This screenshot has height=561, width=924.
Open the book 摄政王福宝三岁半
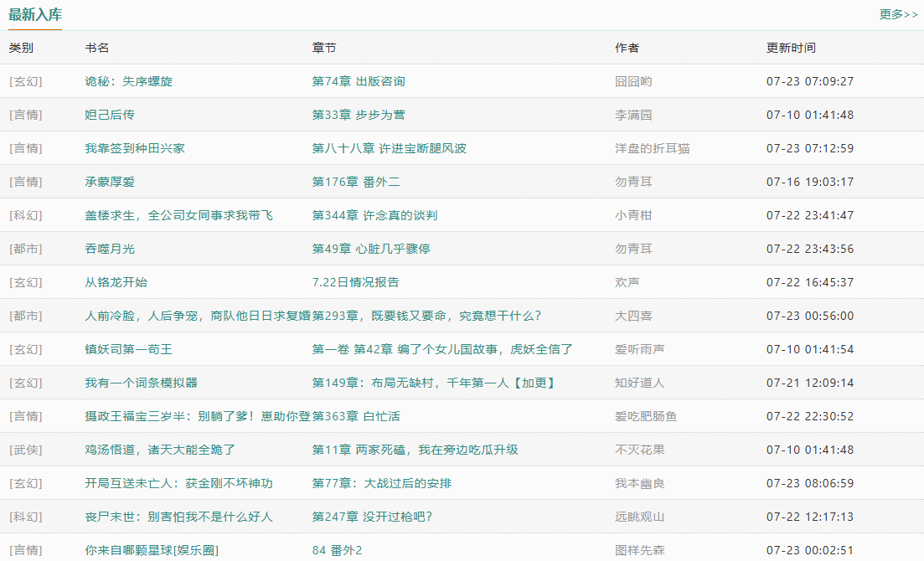198,417
